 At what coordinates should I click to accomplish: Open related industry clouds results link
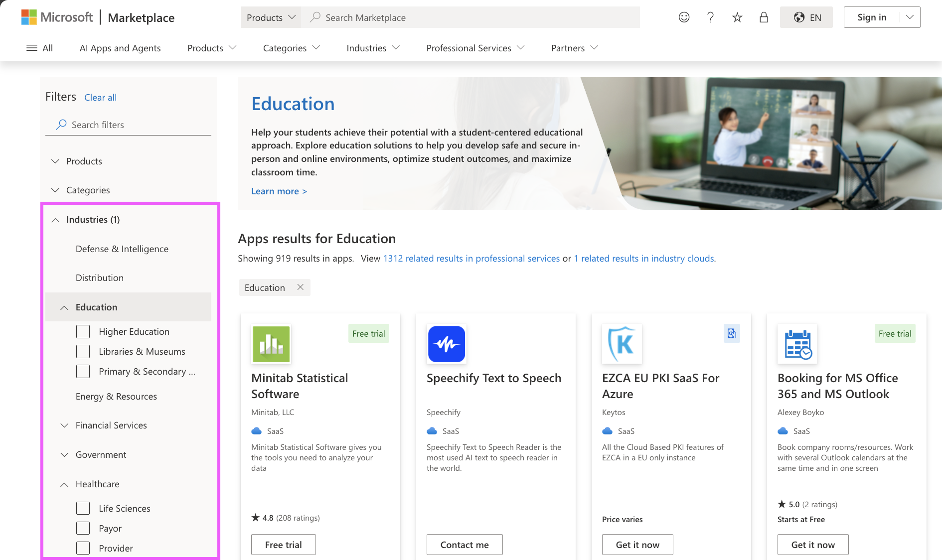click(644, 258)
